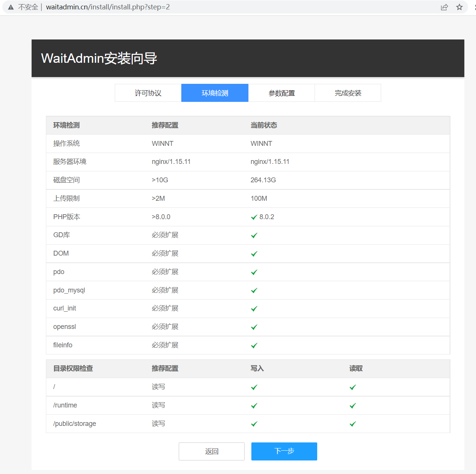The width and height of the screenshot is (476, 474).
Task: Click the 目录权限检查 table header
Action: (73, 368)
